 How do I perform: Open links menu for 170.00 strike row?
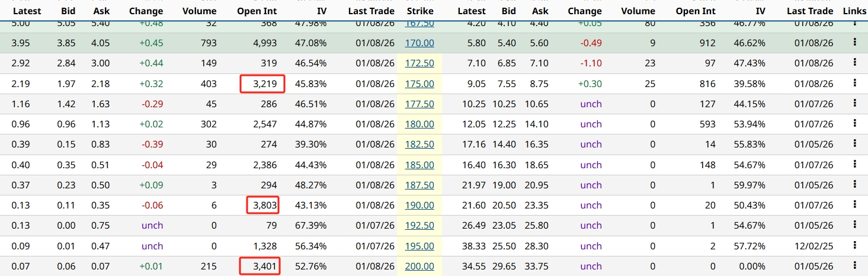point(854,43)
